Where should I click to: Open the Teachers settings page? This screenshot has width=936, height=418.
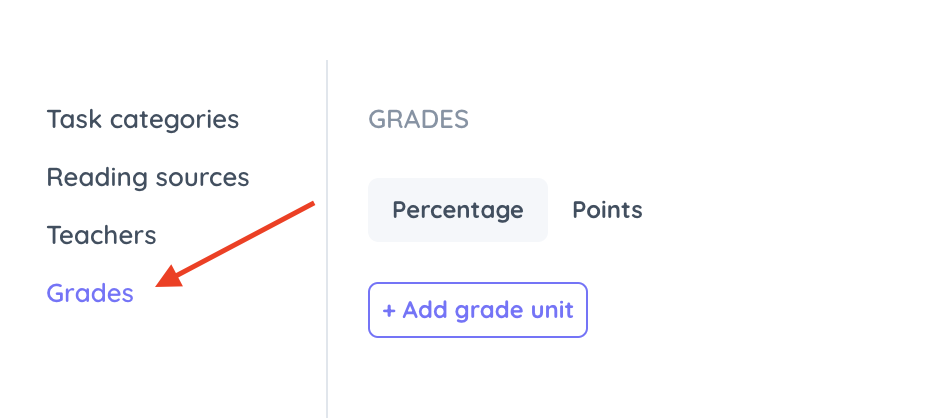click(101, 235)
